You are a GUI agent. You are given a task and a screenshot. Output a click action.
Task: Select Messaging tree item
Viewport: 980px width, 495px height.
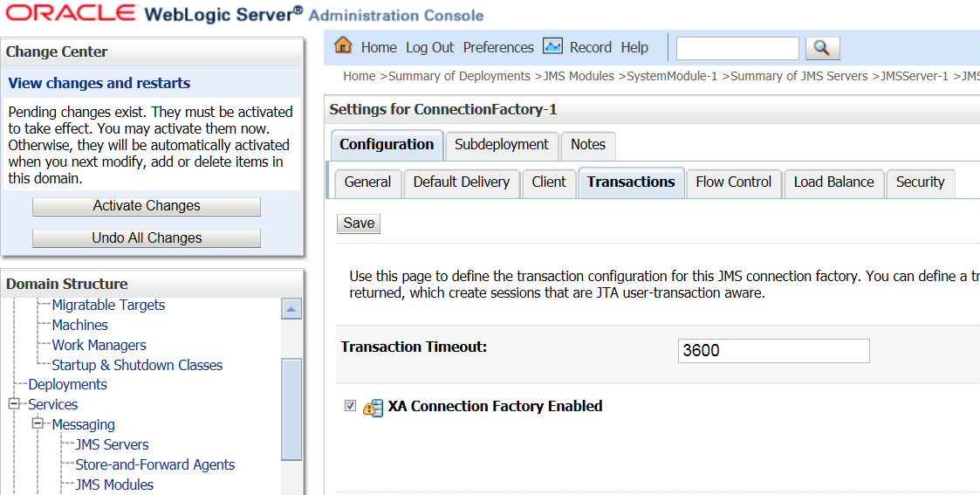point(83,424)
